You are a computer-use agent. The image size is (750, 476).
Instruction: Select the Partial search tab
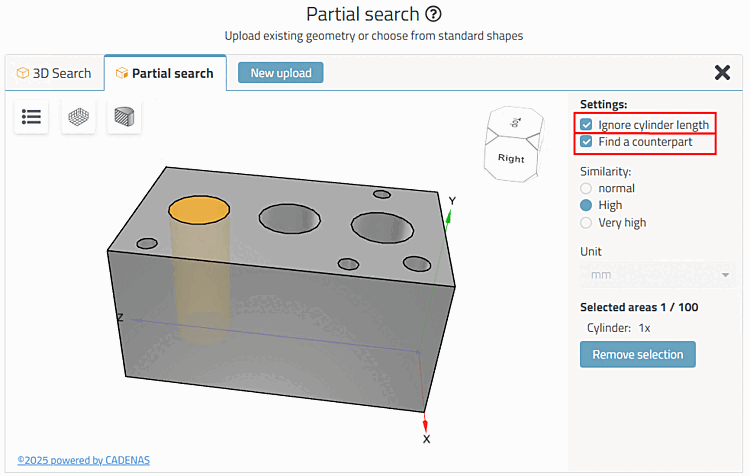pos(165,73)
